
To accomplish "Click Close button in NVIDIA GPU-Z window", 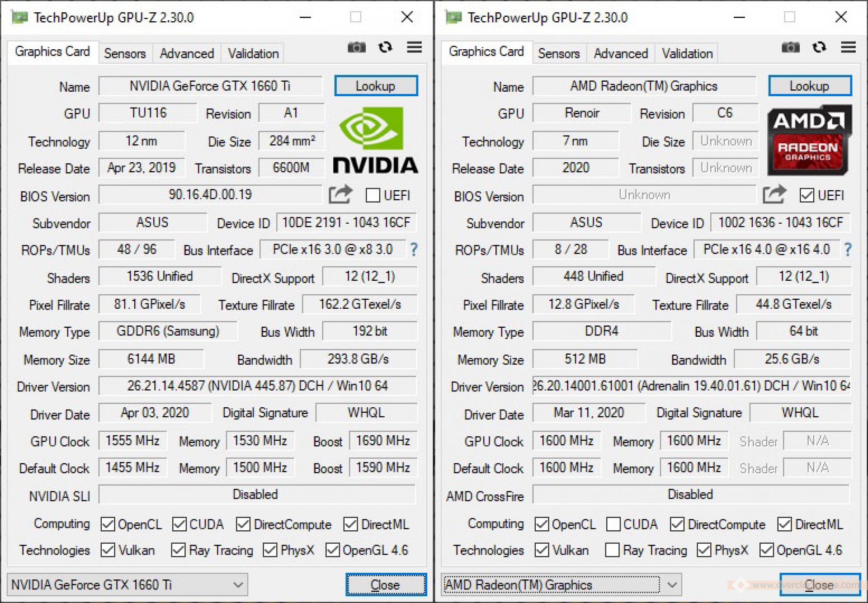I will click(x=386, y=584).
